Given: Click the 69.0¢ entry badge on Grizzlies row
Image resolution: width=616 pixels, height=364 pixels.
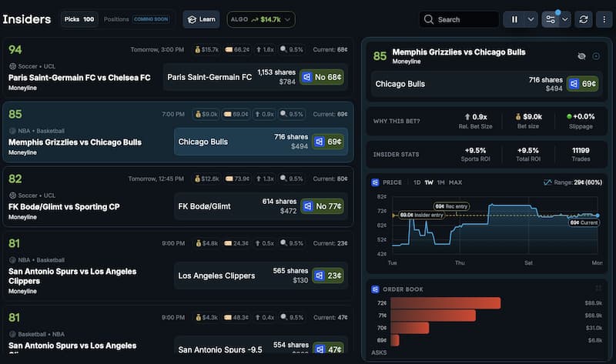Looking at the screenshot, I should 236,114.
